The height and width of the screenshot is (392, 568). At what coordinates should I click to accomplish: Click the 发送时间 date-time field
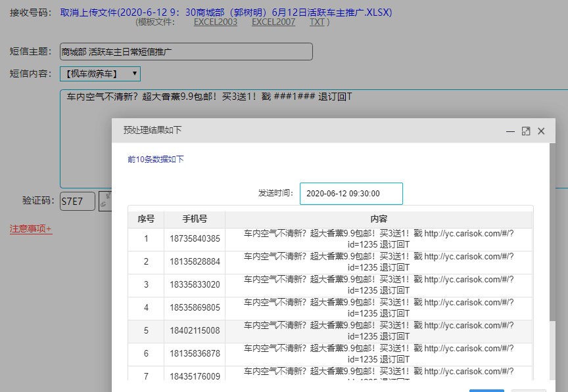351,194
